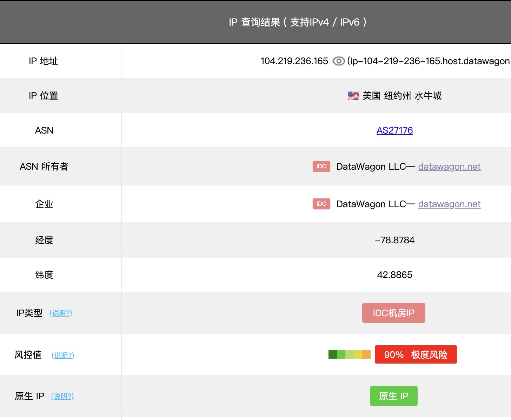Click the IP 查询结果 header title
Screen dimensions: 511x420
[298, 22]
